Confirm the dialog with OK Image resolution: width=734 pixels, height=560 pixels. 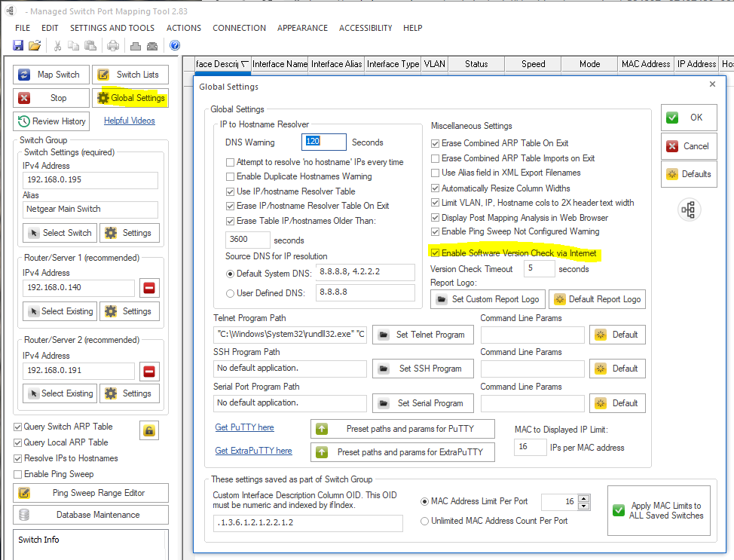[689, 118]
